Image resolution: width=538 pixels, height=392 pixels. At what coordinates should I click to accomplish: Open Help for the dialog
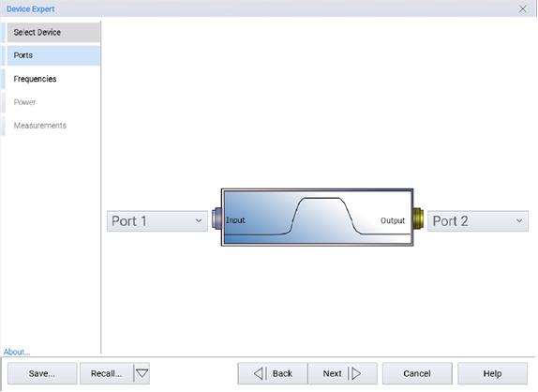click(492, 373)
